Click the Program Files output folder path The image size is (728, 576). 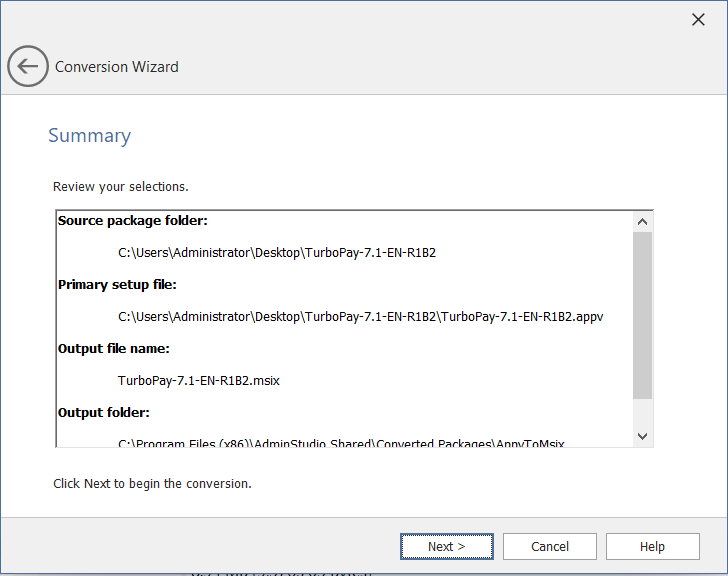(x=340, y=442)
